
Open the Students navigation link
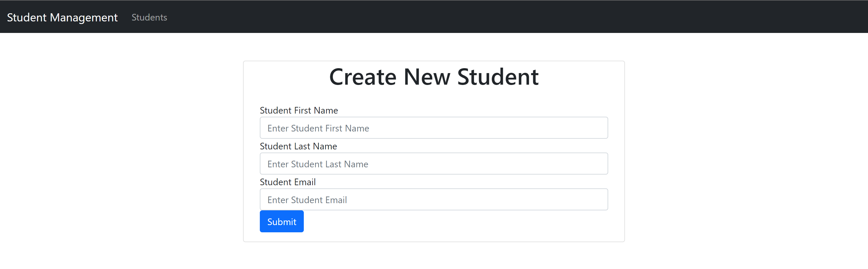pos(149,17)
